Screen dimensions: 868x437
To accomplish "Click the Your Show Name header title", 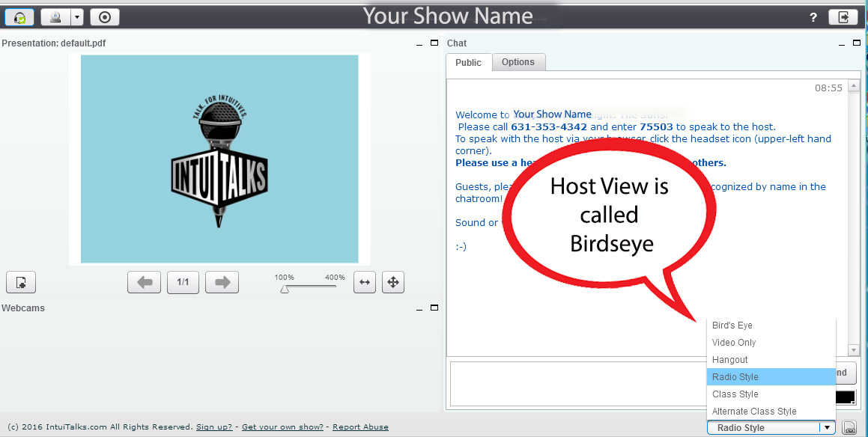I will point(448,16).
